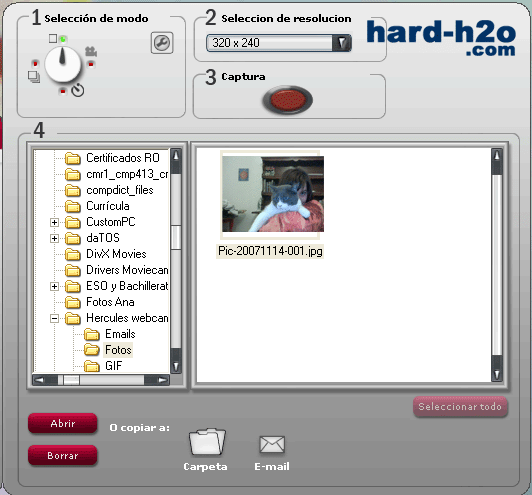The height and width of the screenshot is (495, 532).
Task: Select the Emails folder in tree
Action: [120, 334]
